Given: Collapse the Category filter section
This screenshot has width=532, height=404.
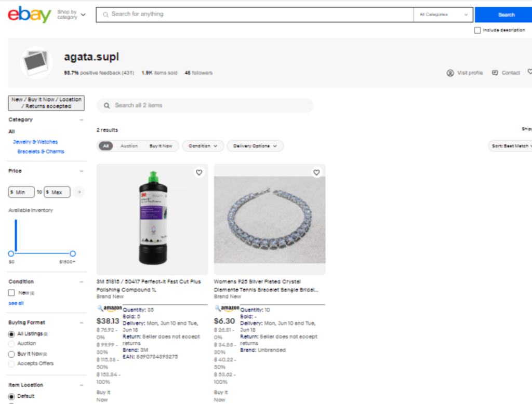Looking at the screenshot, I should tap(82, 120).
